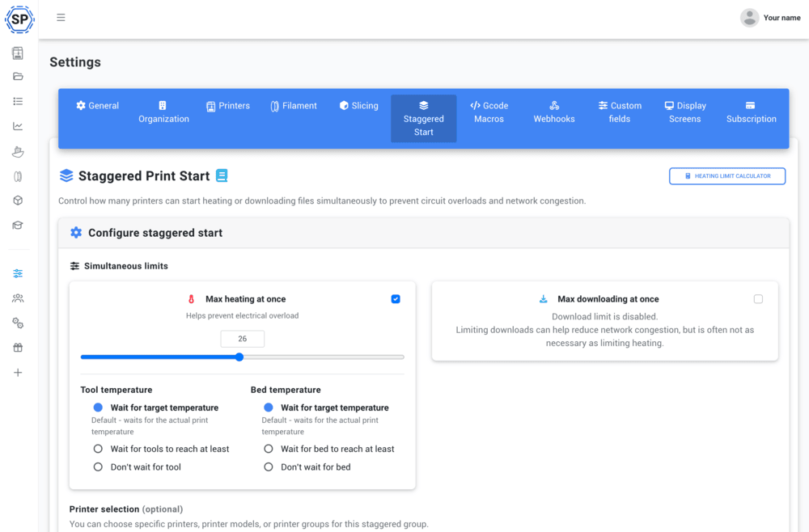Open the documentation book icon beside title

[222, 175]
